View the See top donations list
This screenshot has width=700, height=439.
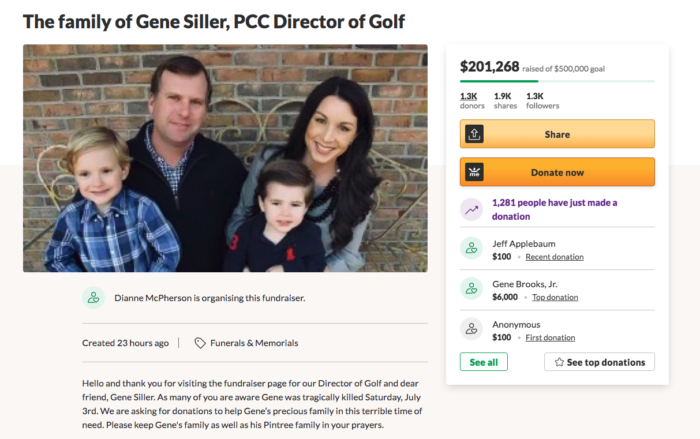coord(599,362)
